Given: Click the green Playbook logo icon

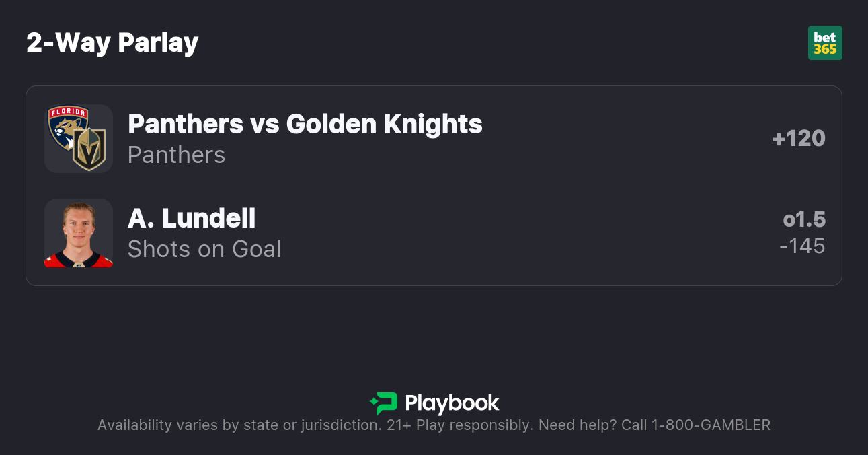Looking at the screenshot, I should (384, 403).
